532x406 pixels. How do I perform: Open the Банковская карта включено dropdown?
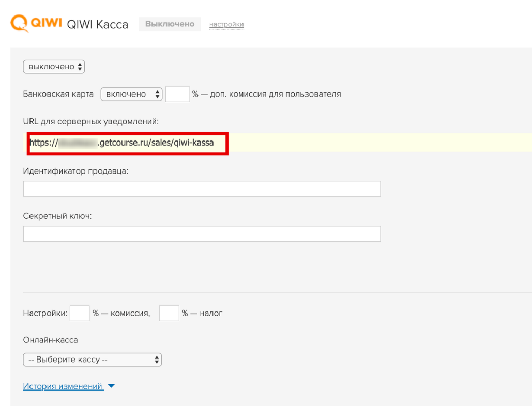[x=131, y=94]
